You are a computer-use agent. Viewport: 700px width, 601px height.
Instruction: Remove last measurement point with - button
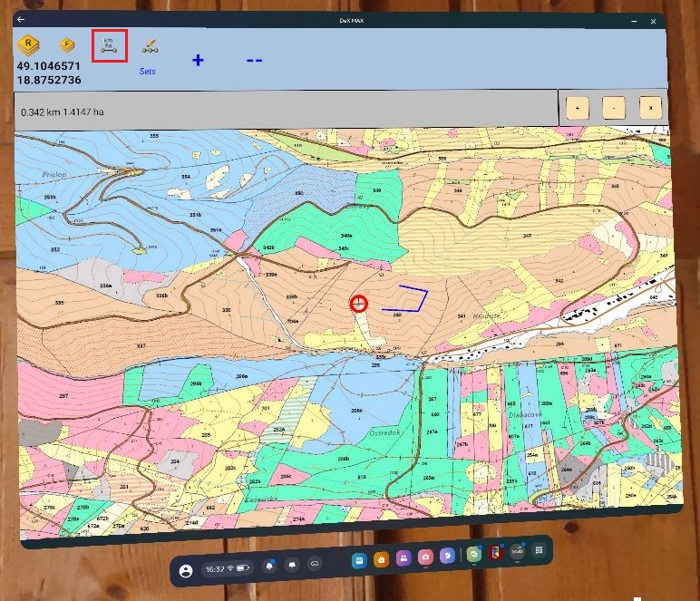(614, 108)
